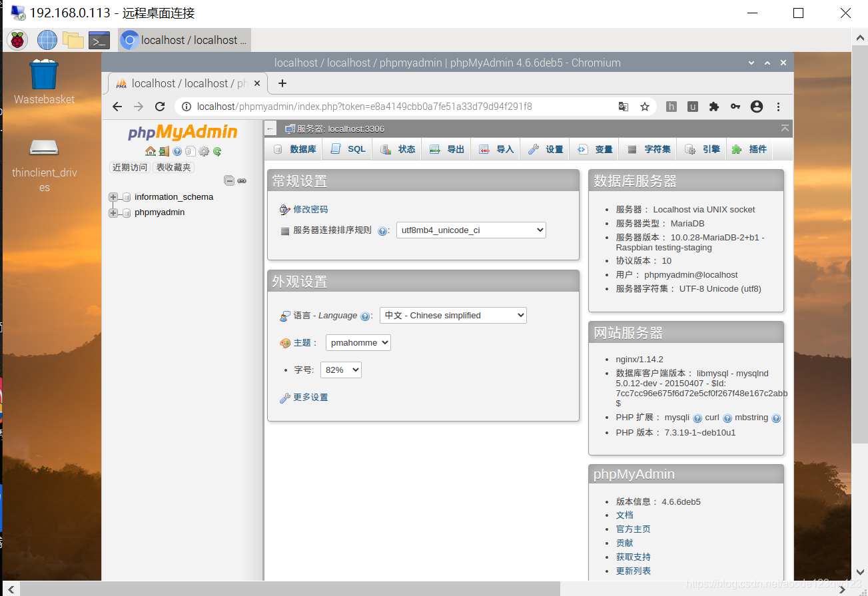This screenshot has height=596, width=868.
Task: Click the documentation pages icon in sidebar
Action: tap(191, 151)
